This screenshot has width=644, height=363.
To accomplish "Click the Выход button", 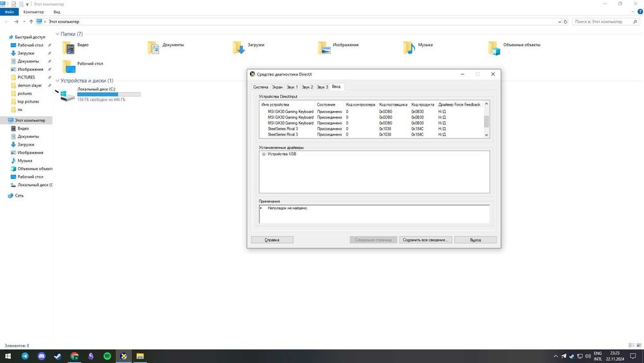I will coord(476,240).
